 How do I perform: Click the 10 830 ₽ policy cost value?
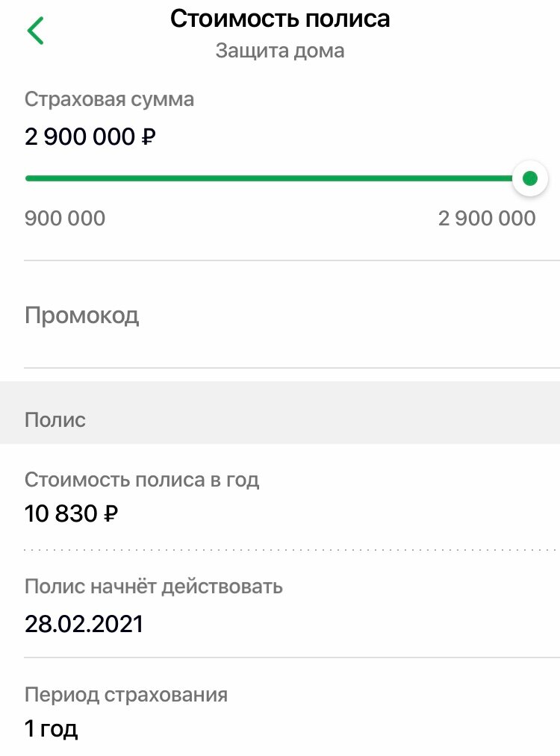tap(72, 513)
